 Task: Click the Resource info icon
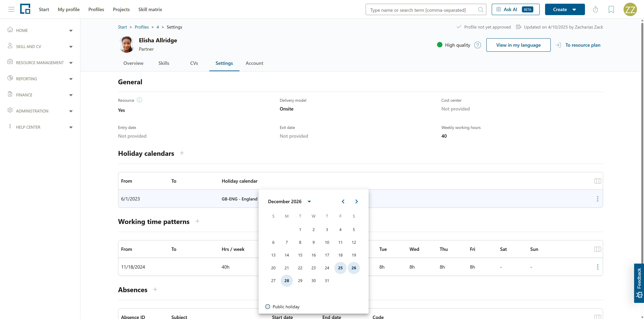pos(139,100)
